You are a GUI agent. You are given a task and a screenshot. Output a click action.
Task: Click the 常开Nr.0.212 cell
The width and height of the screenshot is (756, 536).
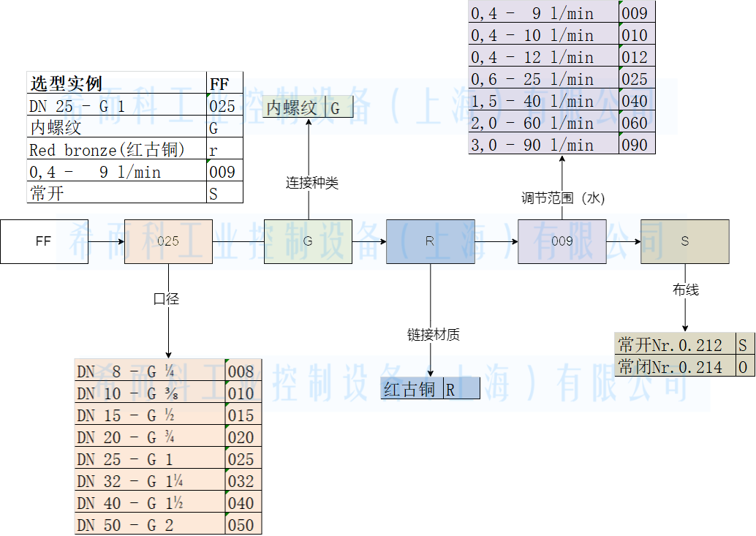pyautogui.click(x=675, y=345)
